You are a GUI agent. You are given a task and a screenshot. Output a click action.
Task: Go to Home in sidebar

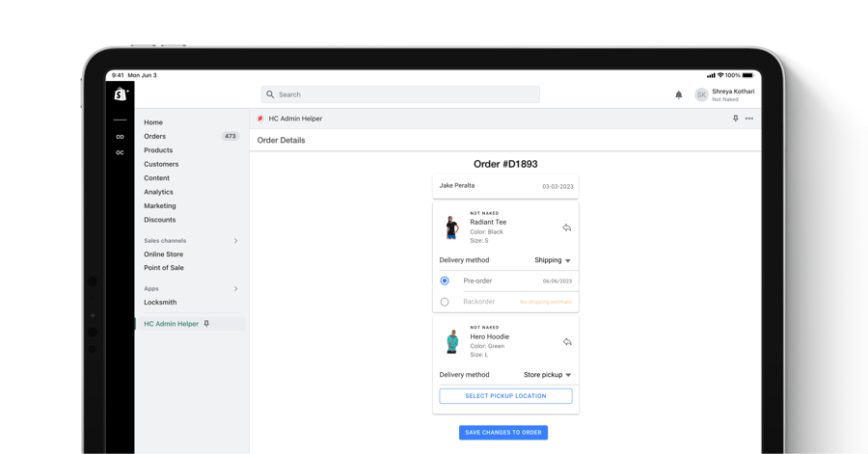[153, 122]
